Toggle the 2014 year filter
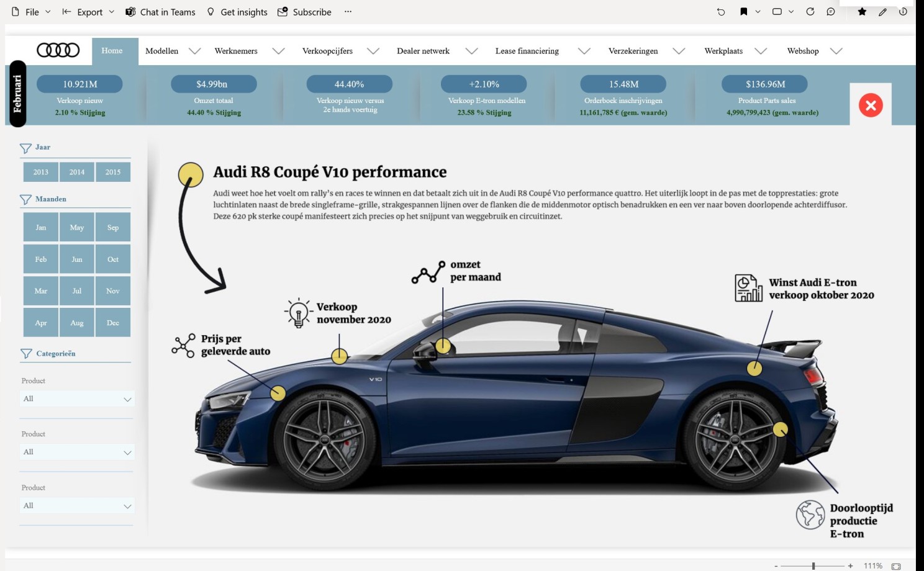This screenshot has height=571, width=924. click(77, 172)
